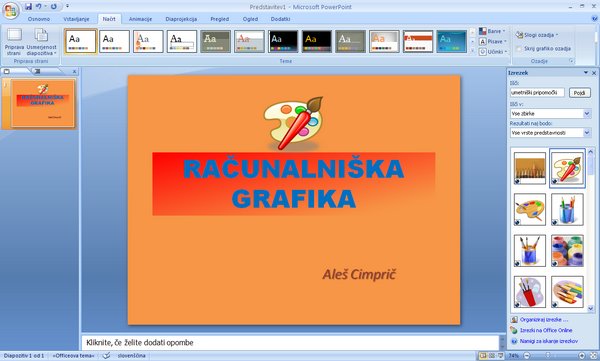Apply the second white theme thumbnail
The width and height of the screenshot is (600, 361).
(114, 41)
